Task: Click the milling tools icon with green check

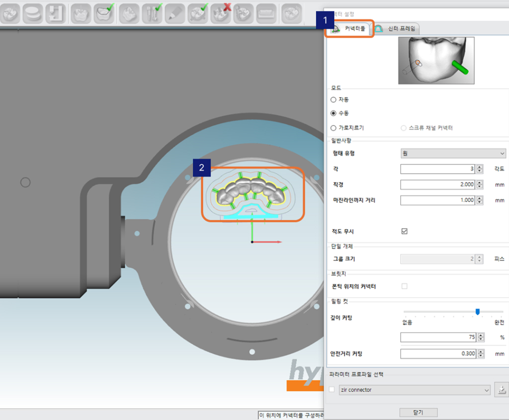Action: [x=152, y=13]
